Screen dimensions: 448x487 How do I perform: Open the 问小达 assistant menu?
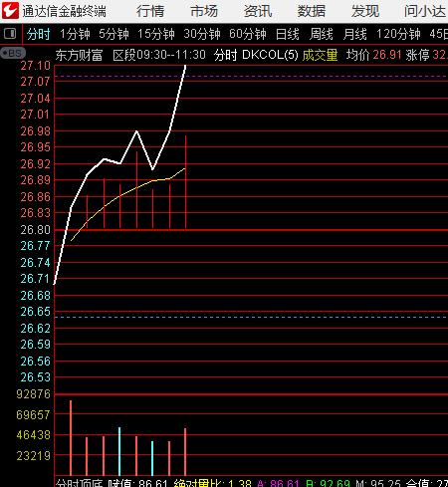pyautogui.click(x=425, y=11)
